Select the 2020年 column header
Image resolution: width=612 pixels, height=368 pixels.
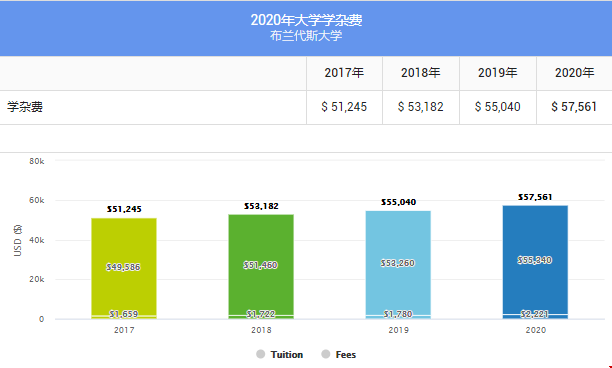pos(575,73)
